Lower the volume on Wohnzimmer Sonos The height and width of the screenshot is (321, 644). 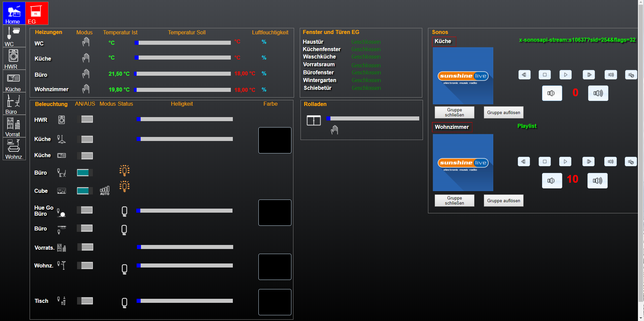coord(552,181)
